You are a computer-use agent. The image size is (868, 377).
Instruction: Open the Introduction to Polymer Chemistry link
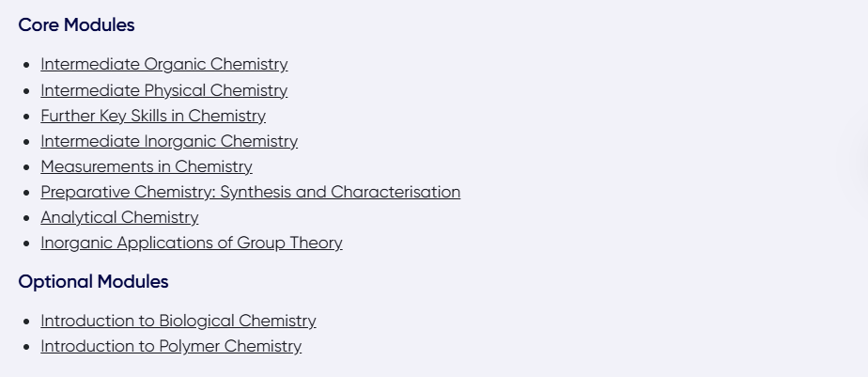171,346
